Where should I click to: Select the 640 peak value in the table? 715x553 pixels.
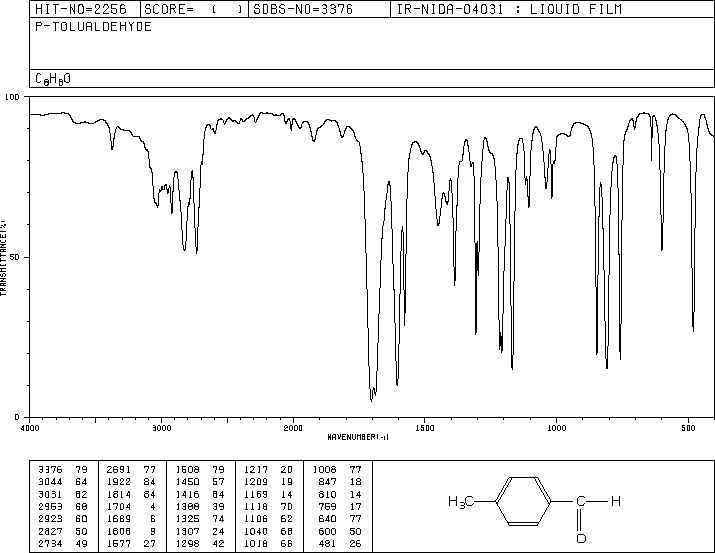pyautogui.click(x=327, y=519)
